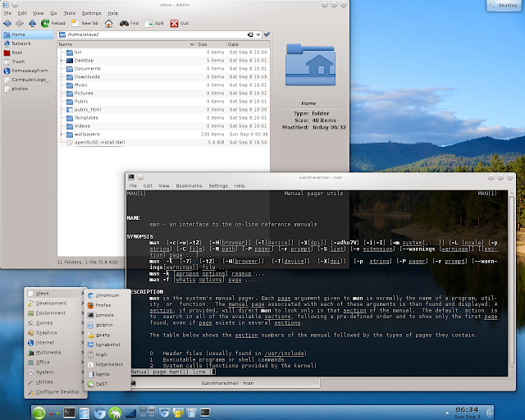
Task: Sort by the Name column header
Action: point(126,44)
